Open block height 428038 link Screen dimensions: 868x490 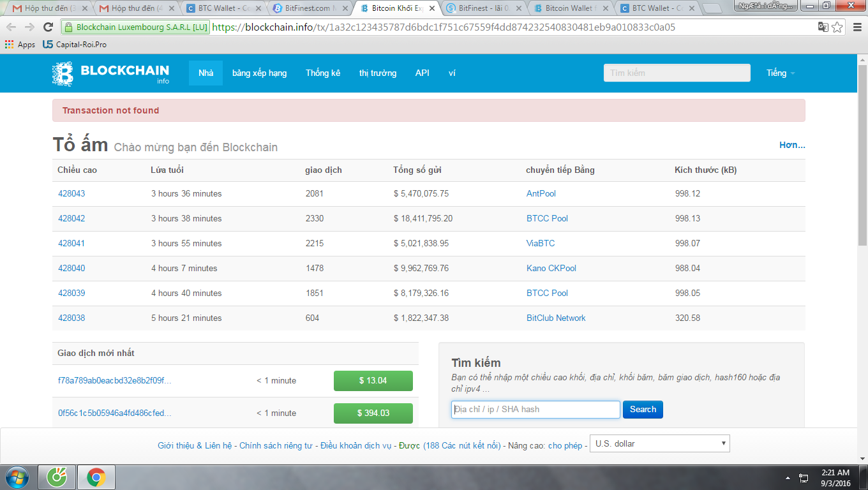[71, 318]
